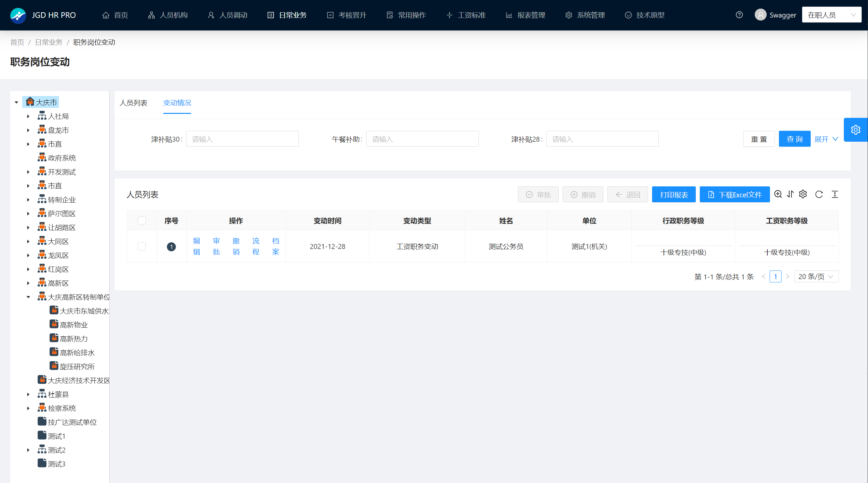Viewport: 868px width, 483px height.
Task: Focus the 津补贴28 input field
Action: 602,139
